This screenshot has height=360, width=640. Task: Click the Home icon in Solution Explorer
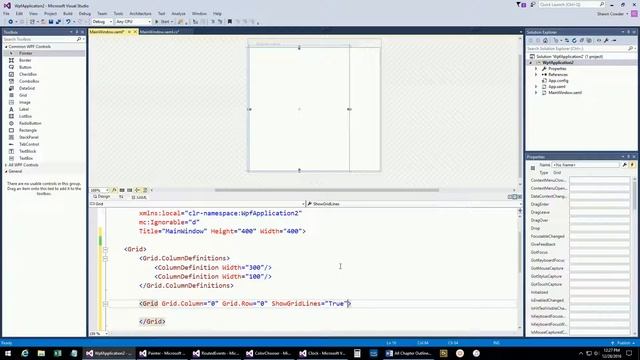pyautogui.click(x=545, y=40)
